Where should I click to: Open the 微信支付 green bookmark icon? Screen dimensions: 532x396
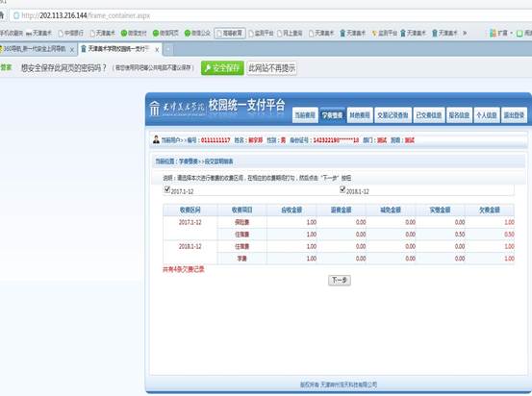tap(124, 33)
